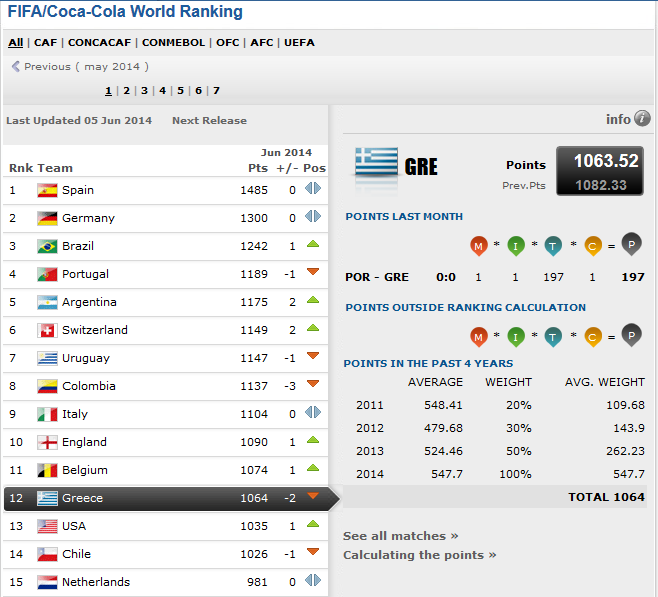The image size is (658, 597).
Task: Click the Greece flag in the ranking row
Action: 47,498
